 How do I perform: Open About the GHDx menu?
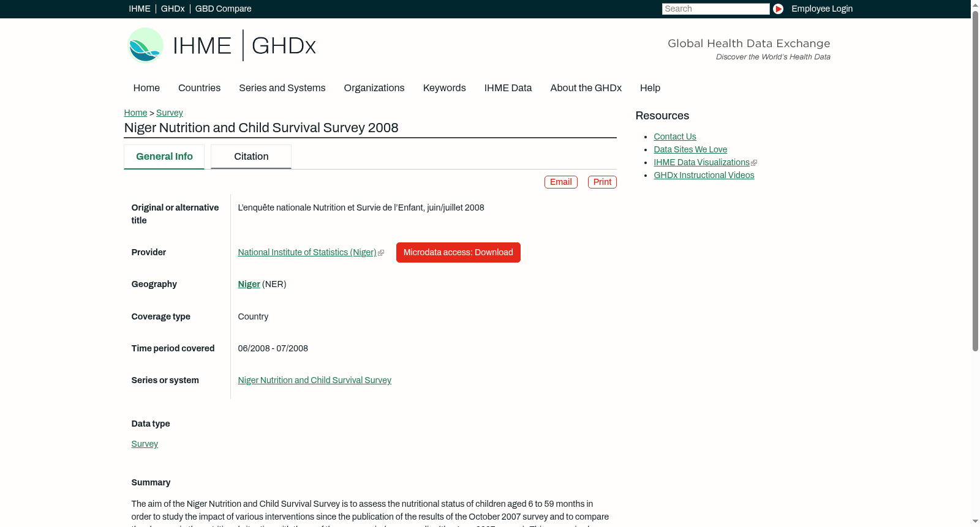pos(586,88)
